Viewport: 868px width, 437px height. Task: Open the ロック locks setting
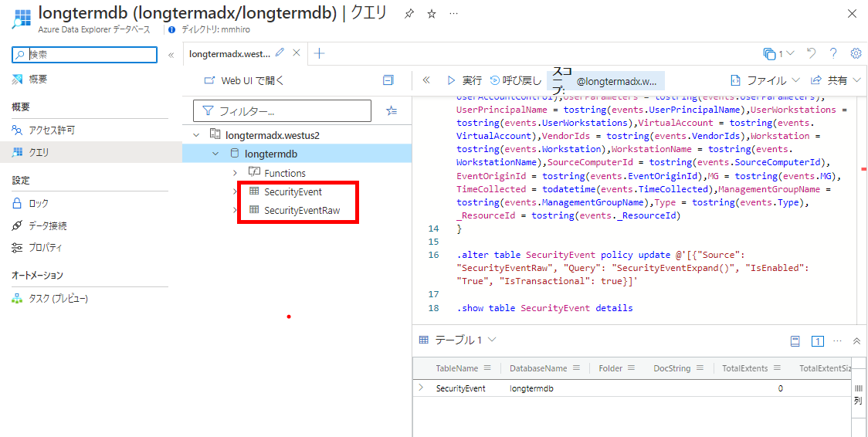click(38, 203)
